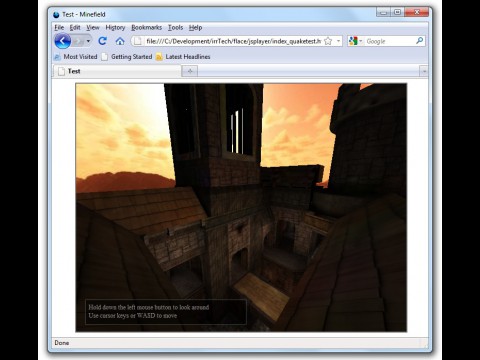
Task: Open a new tab with the plus button
Action: [x=190, y=71]
